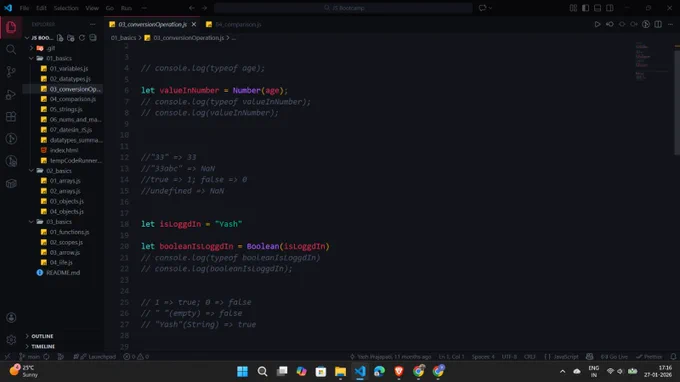
Task: Open the Accounts menu in activity bar
Action: click(11, 317)
